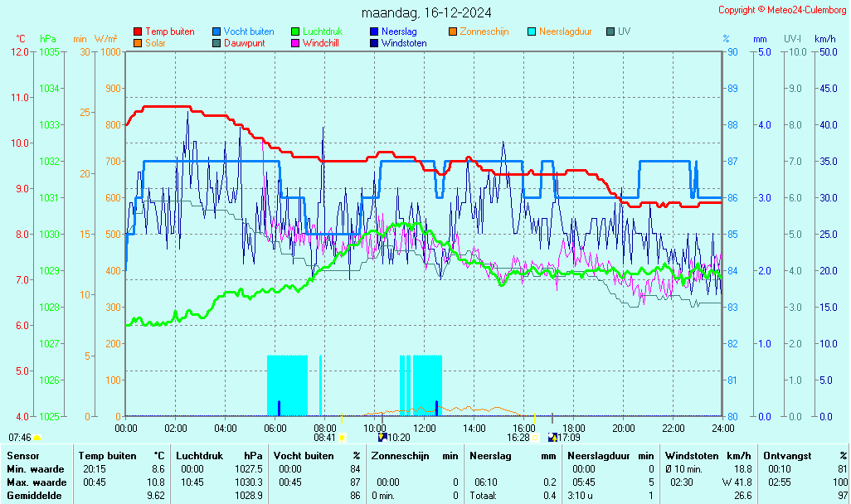Click the Ontvangst column header
Screen dimensions: 851x504
click(787, 456)
